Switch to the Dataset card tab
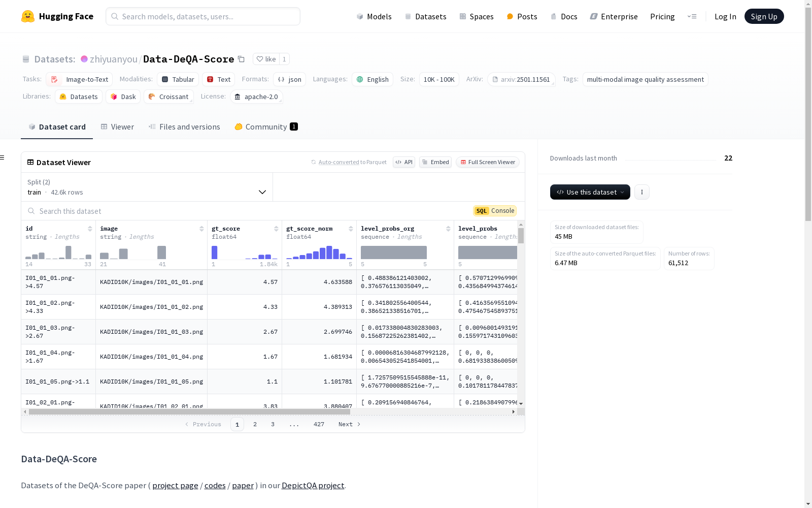 tap(57, 127)
